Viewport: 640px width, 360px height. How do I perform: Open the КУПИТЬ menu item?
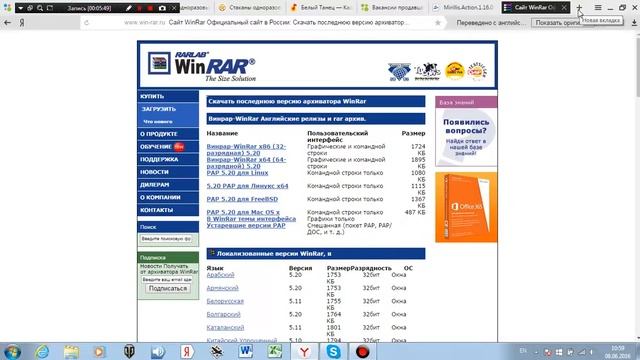point(168,96)
